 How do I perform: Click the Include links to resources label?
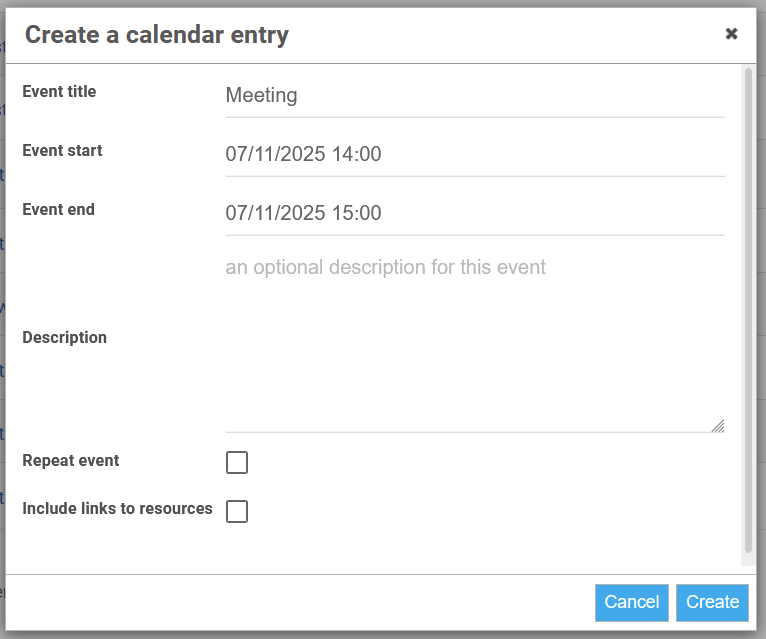tap(117, 509)
